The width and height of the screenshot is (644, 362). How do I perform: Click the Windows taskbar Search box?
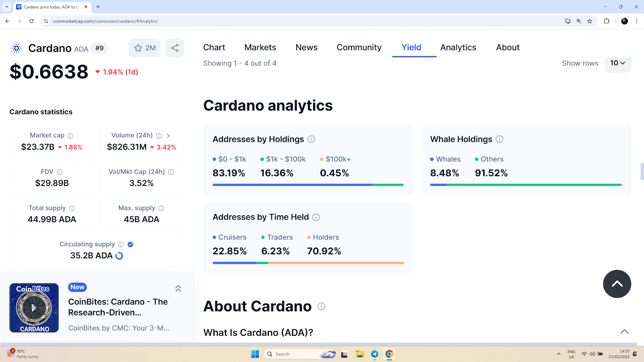click(300, 354)
